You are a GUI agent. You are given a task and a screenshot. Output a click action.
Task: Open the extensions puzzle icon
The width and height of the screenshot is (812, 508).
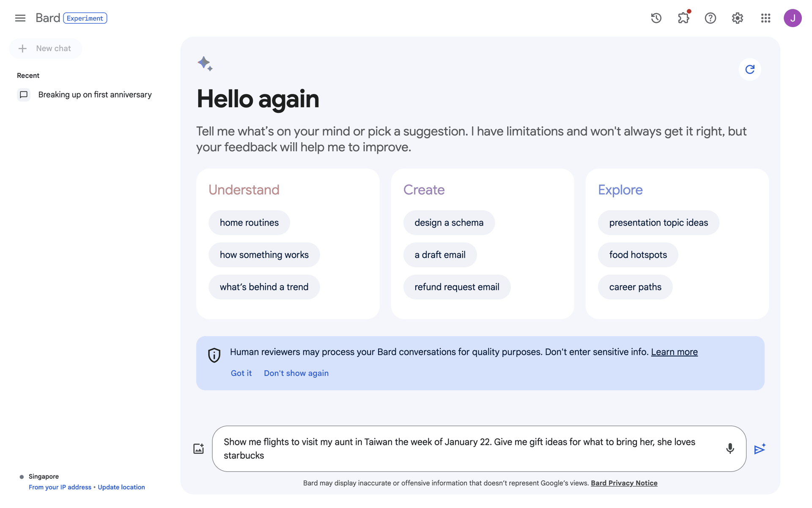tap(683, 18)
